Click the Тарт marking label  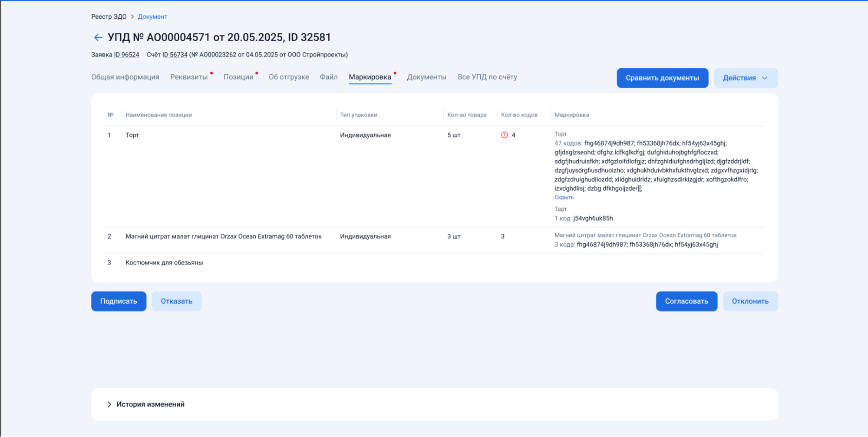(x=561, y=209)
